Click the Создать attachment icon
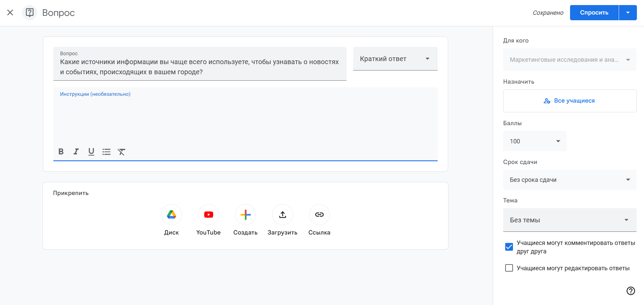The image size is (644, 305). (x=246, y=215)
